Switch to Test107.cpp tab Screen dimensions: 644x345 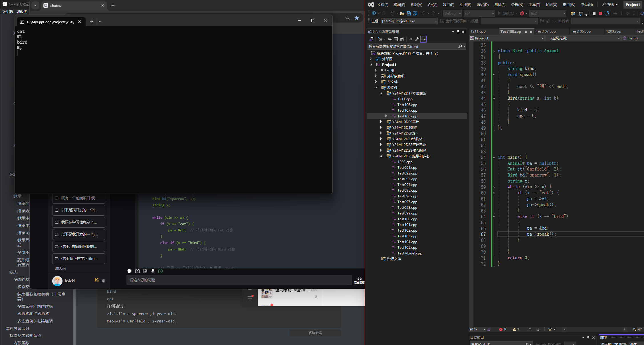tap(546, 31)
